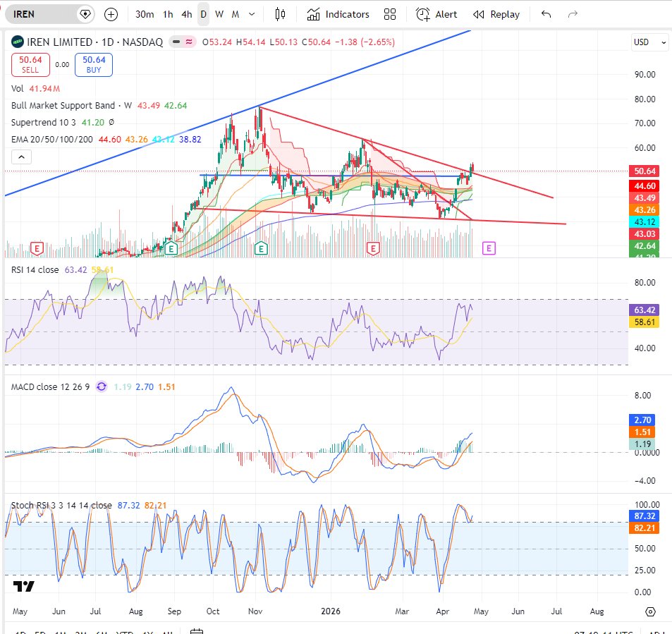Click the red 44.60 EMA price label
Image resolution: width=672 pixels, height=634 pixels.
pos(644,185)
